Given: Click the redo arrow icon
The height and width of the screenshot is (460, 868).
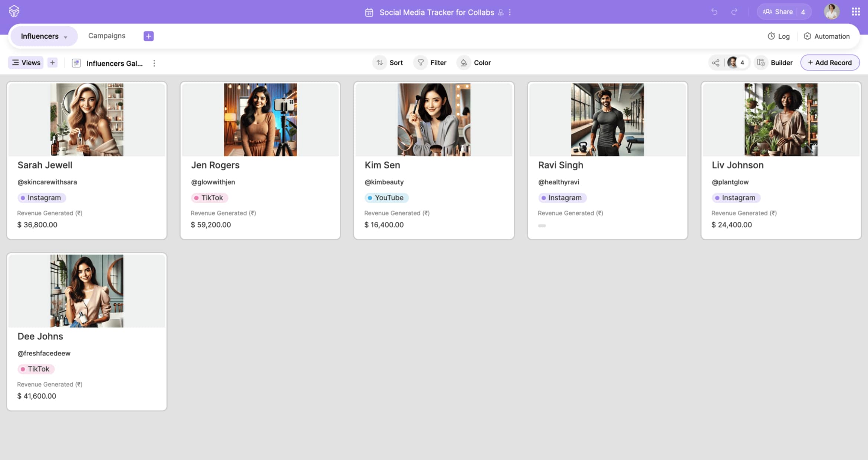Looking at the screenshot, I should tap(734, 12).
